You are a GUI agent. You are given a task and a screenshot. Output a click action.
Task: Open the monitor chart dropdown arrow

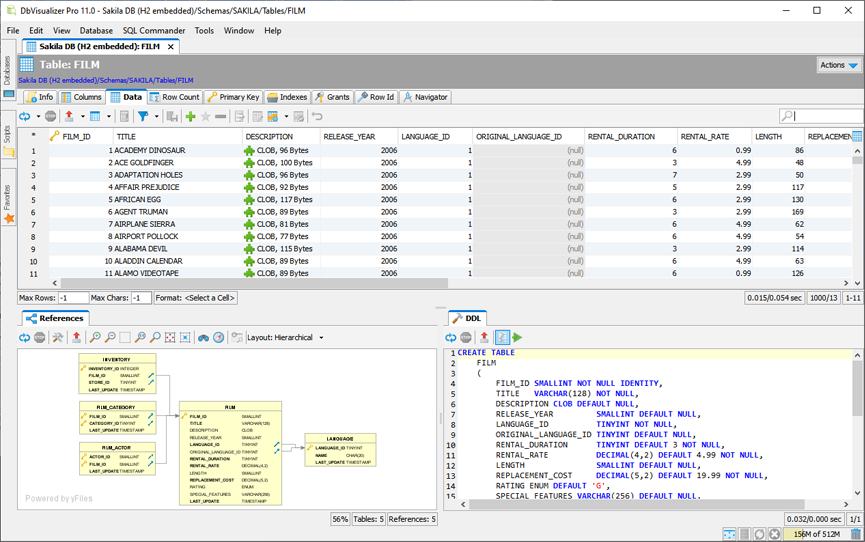pos(286,116)
